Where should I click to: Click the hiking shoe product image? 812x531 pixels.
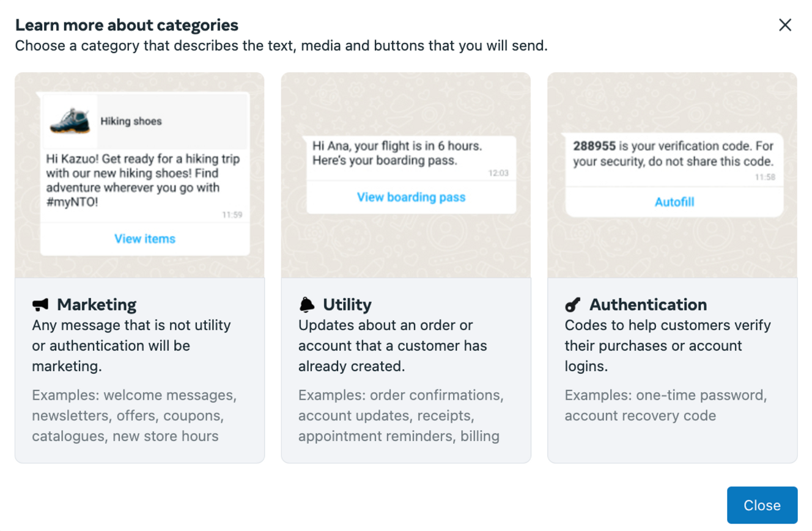click(x=70, y=120)
